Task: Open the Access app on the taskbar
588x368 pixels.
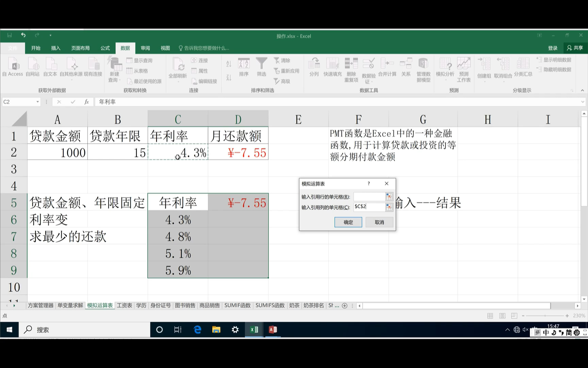Action: 273,329
